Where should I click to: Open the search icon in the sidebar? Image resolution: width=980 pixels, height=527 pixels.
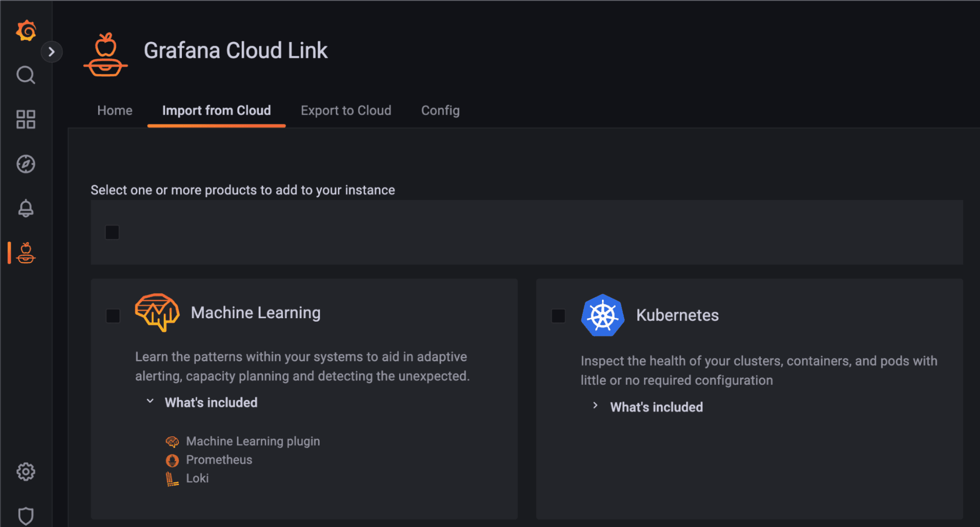tap(25, 75)
